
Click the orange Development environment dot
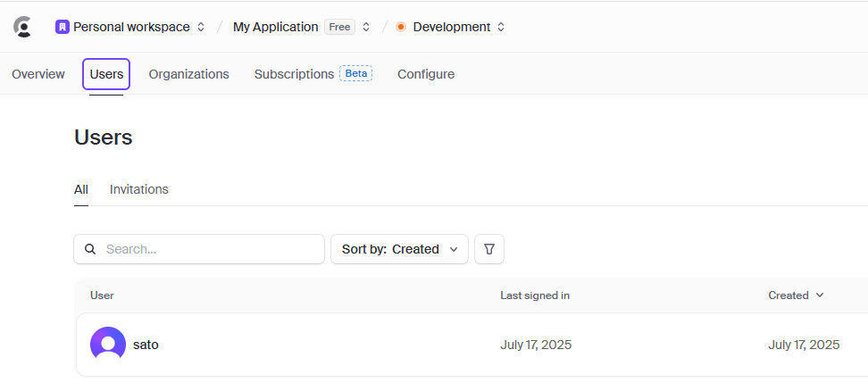401,27
